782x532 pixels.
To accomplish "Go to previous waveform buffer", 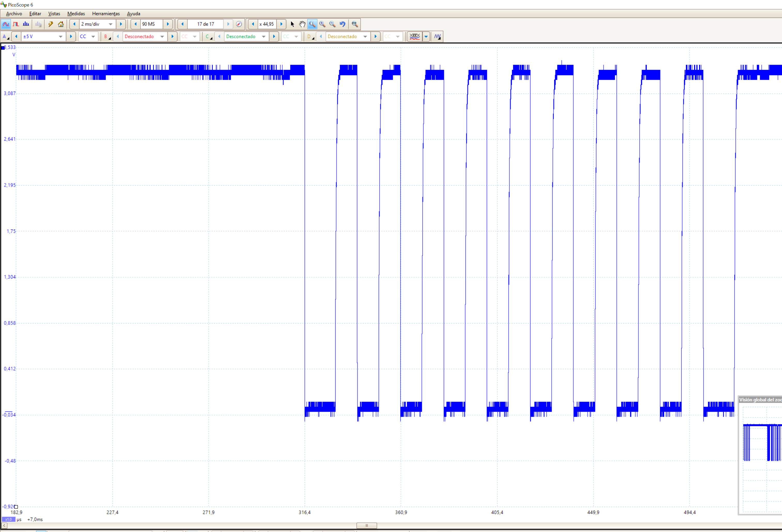I will pos(182,24).
